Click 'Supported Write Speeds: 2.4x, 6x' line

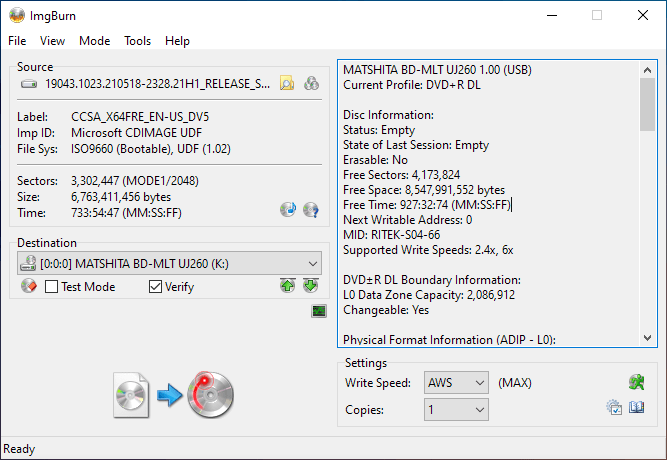click(428, 250)
